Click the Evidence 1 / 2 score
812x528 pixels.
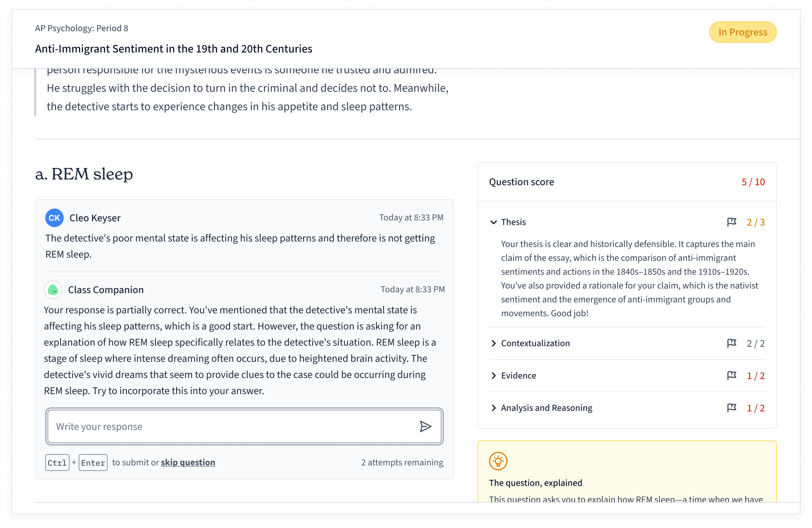tap(756, 375)
